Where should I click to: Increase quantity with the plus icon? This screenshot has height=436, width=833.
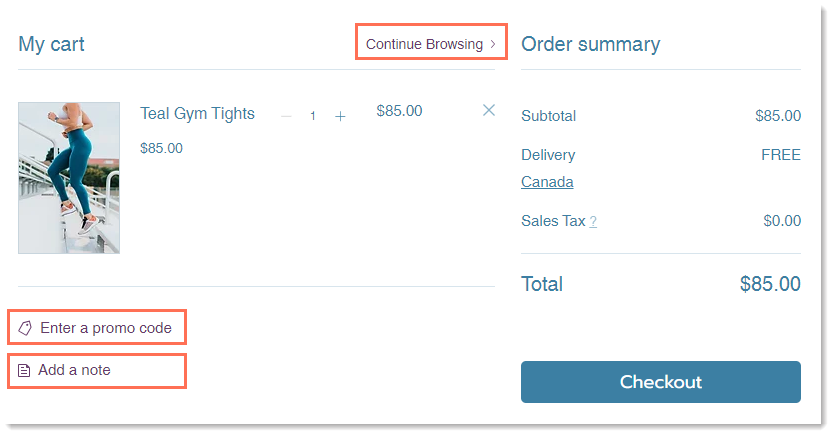(340, 116)
